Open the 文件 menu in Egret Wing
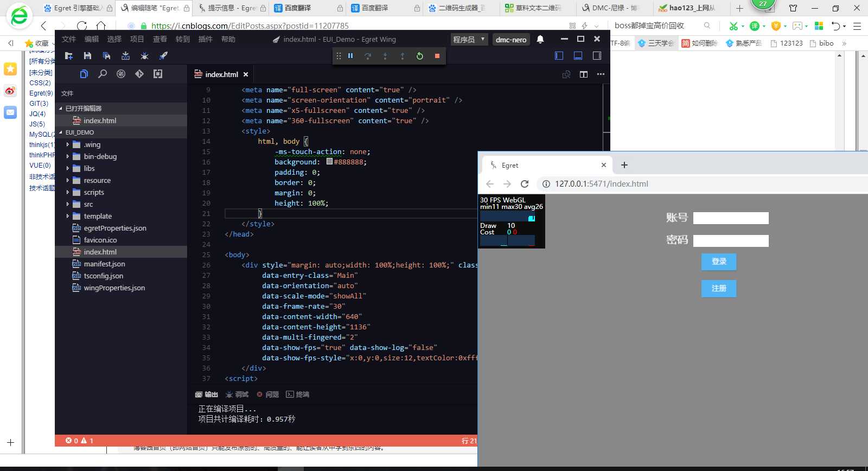Image resolution: width=868 pixels, height=471 pixels. click(69, 39)
